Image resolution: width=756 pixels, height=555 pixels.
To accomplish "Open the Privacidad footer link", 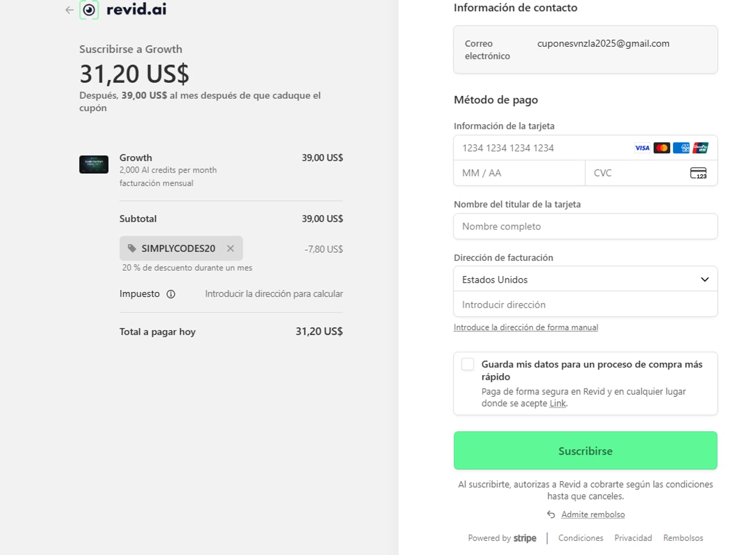I will pos(633,538).
